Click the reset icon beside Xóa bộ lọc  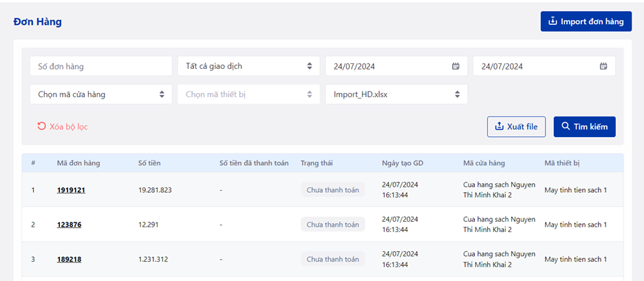point(41,126)
